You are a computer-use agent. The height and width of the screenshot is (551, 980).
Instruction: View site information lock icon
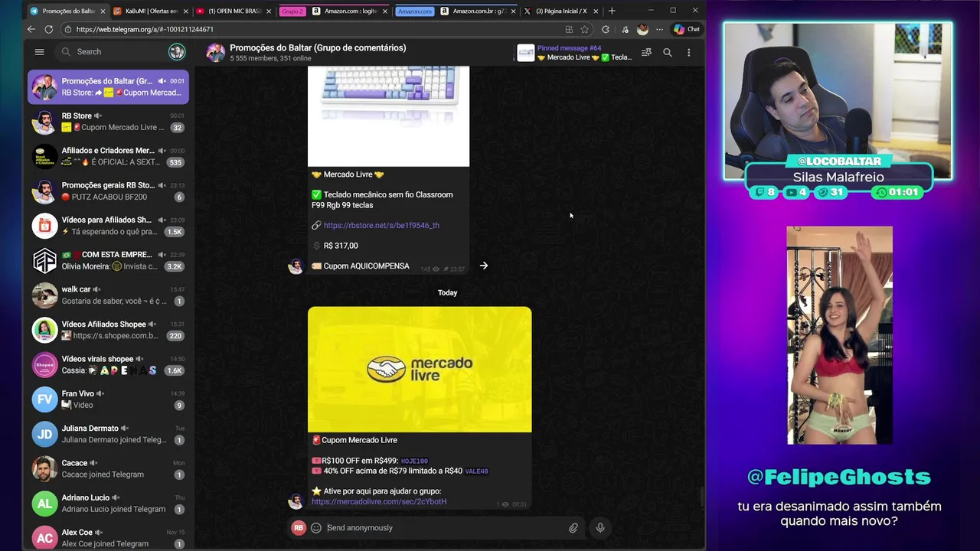tap(68, 29)
